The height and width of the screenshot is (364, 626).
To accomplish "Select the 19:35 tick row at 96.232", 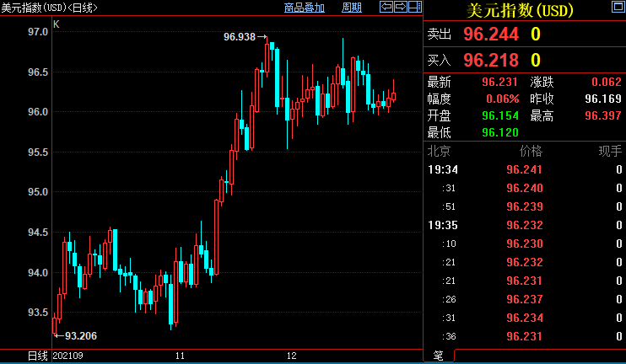I will [x=523, y=225].
